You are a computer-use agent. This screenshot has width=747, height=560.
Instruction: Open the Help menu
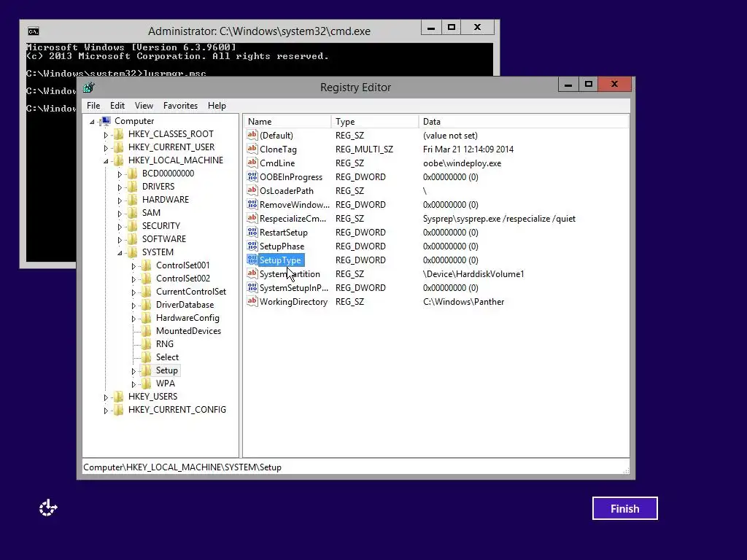(x=217, y=106)
